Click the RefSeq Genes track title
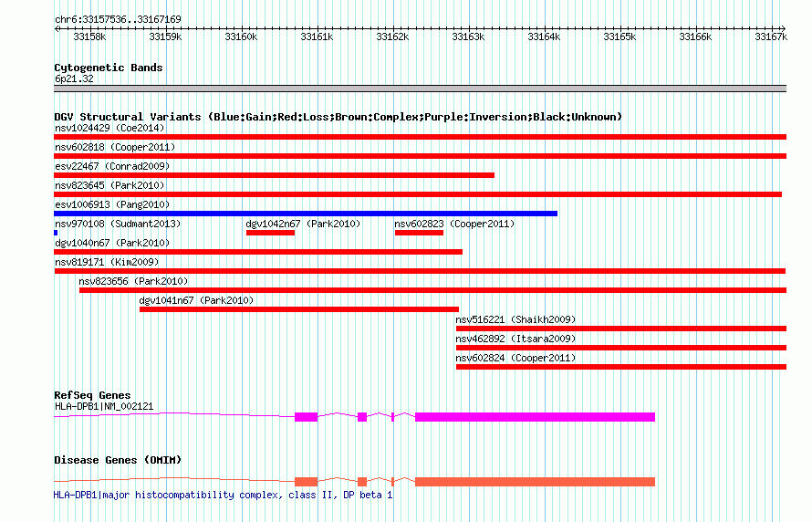This screenshot has width=812, height=522. tap(92, 395)
